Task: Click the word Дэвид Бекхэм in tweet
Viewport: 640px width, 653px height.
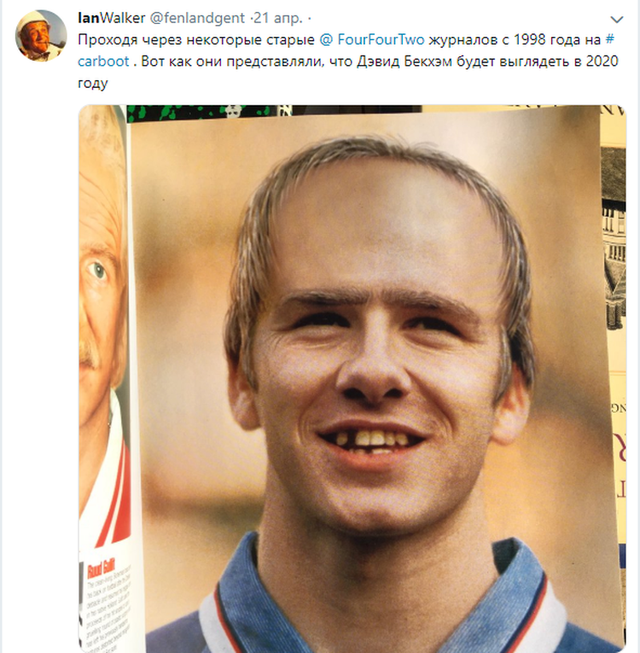Action: tap(404, 61)
